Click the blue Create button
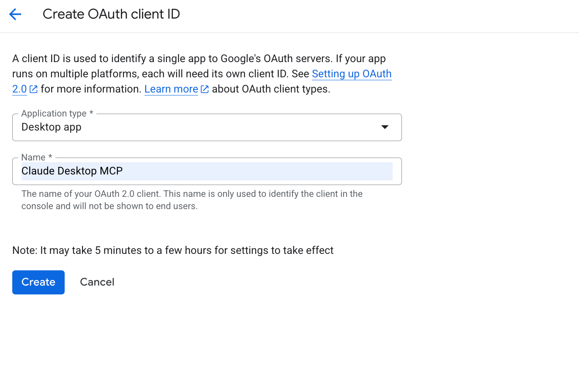This screenshot has width=579, height=392. 38,282
